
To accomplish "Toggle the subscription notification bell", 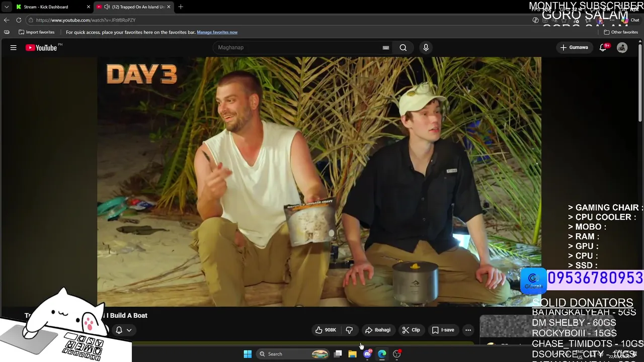I will point(119,330).
